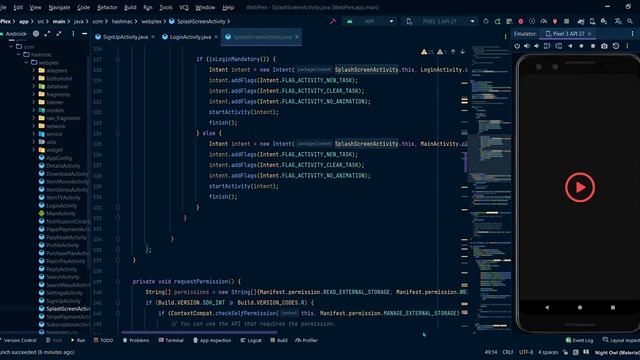Go to next highlighted error down arrow
This screenshot has width=640, height=360.
(x=462, y=52)
